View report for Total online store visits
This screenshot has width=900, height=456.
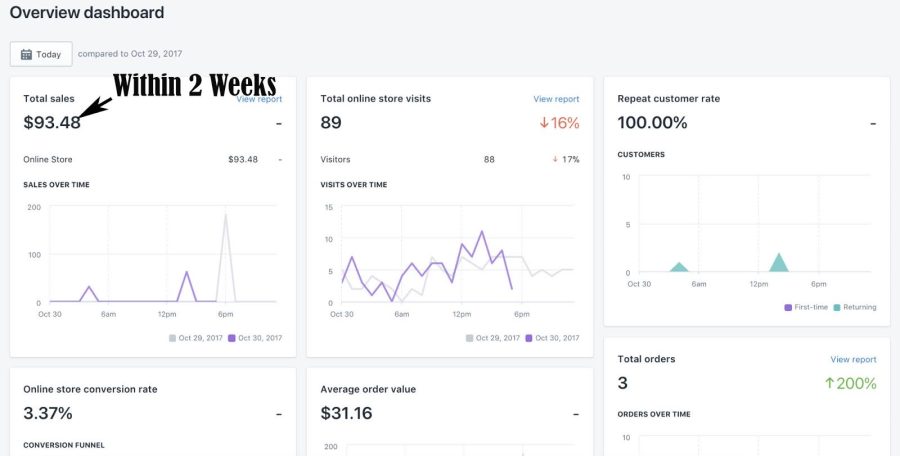(x=556, y=99)
